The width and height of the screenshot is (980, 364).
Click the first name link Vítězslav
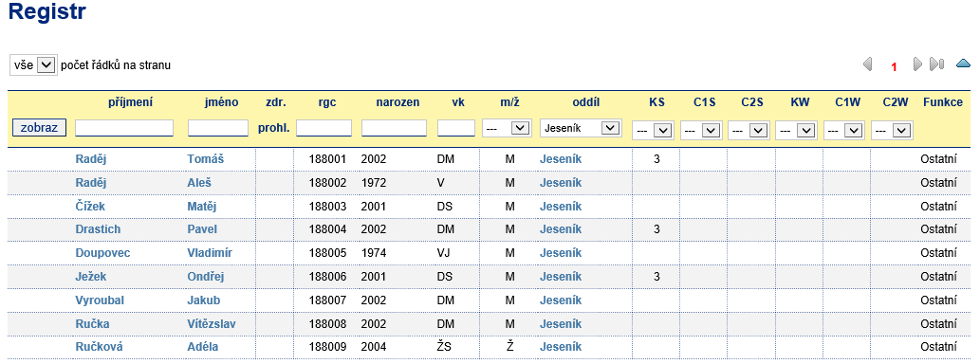click(x=212, y=324)
